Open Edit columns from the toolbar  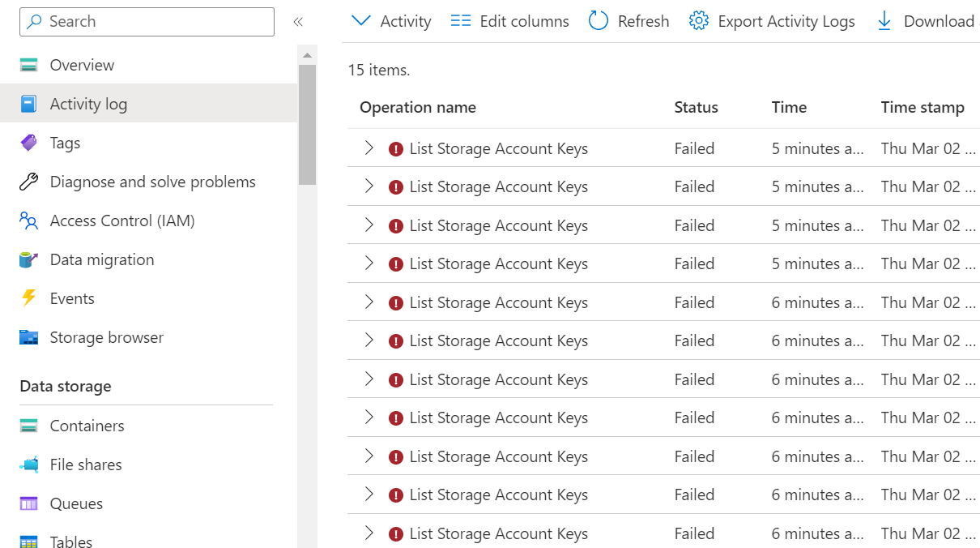coord(509,20)
